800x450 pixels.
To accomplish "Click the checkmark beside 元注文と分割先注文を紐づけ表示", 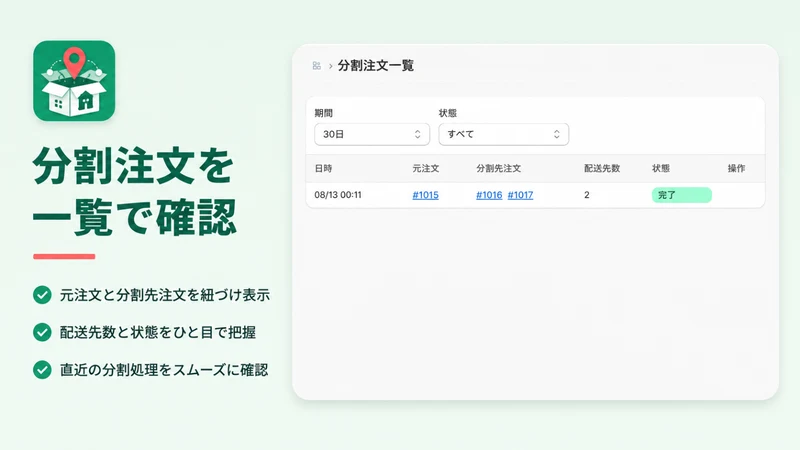I will (42, 295).
